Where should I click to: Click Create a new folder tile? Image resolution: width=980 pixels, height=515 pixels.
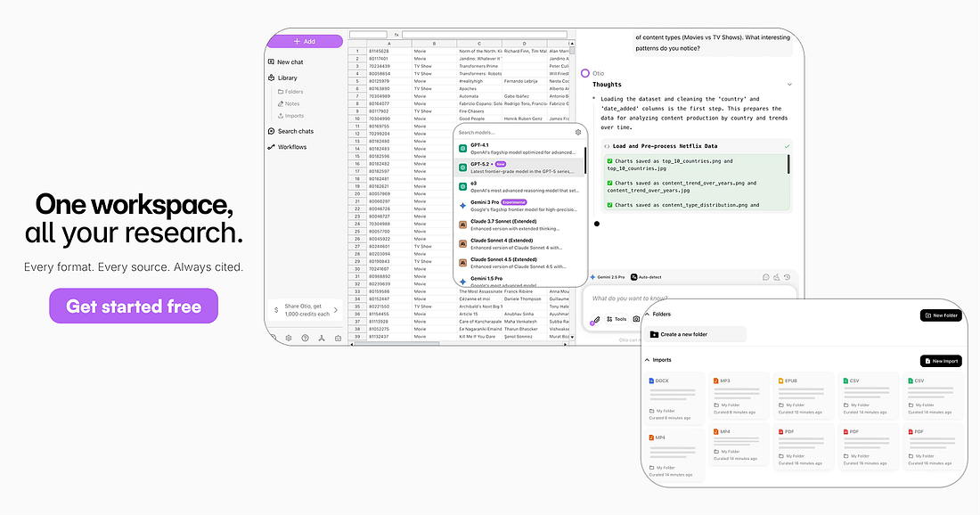pyautogui.click(x=697, y=334)
